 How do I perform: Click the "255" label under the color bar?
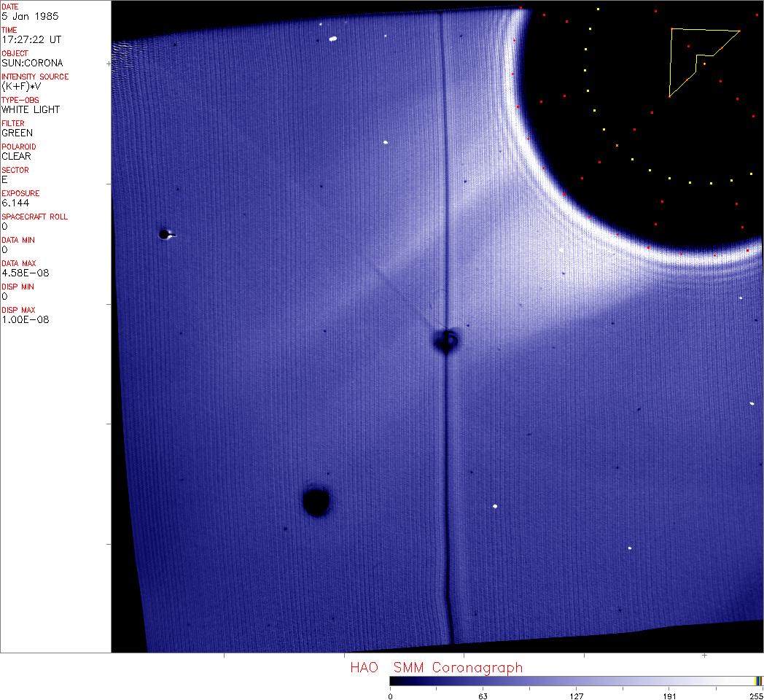(756, 696)
